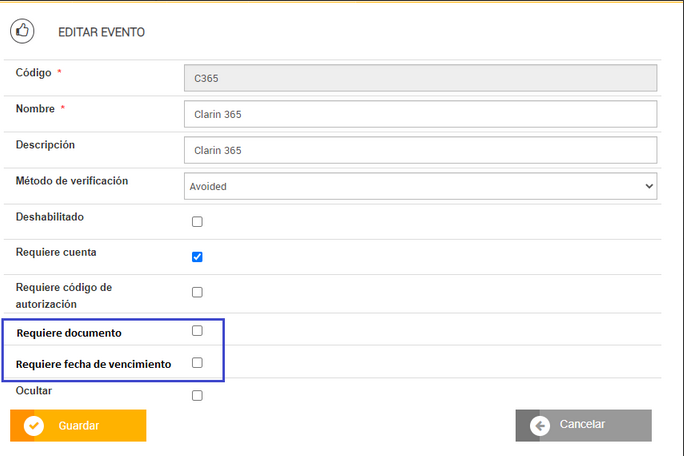Open the Método de verificación dropdown
The height and width of the screenshot is (456, 684).
[x=420, y=186]
